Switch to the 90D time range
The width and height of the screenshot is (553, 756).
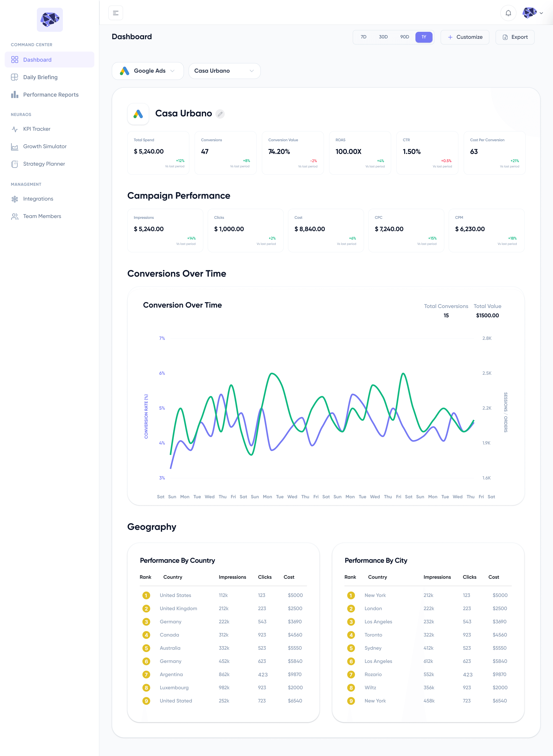404,37
